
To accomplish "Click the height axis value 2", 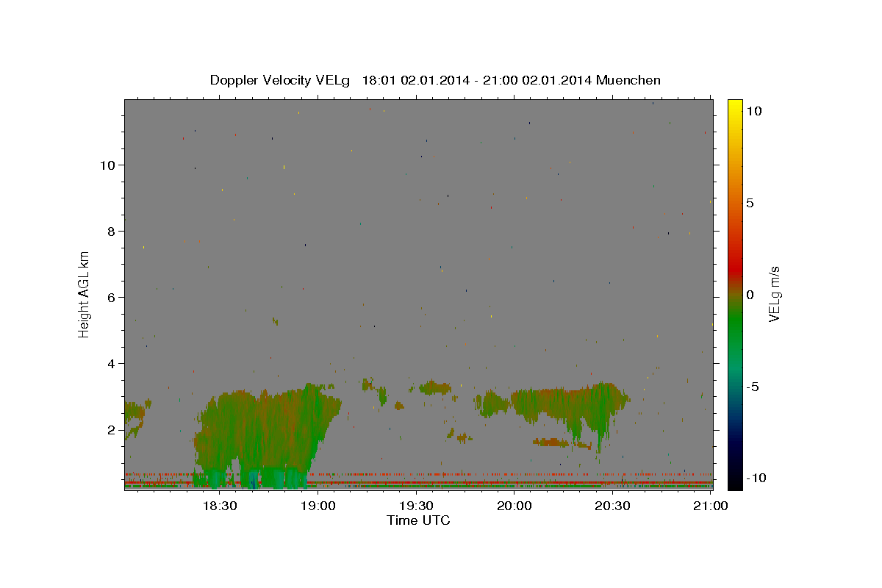I will coord(111,430).
